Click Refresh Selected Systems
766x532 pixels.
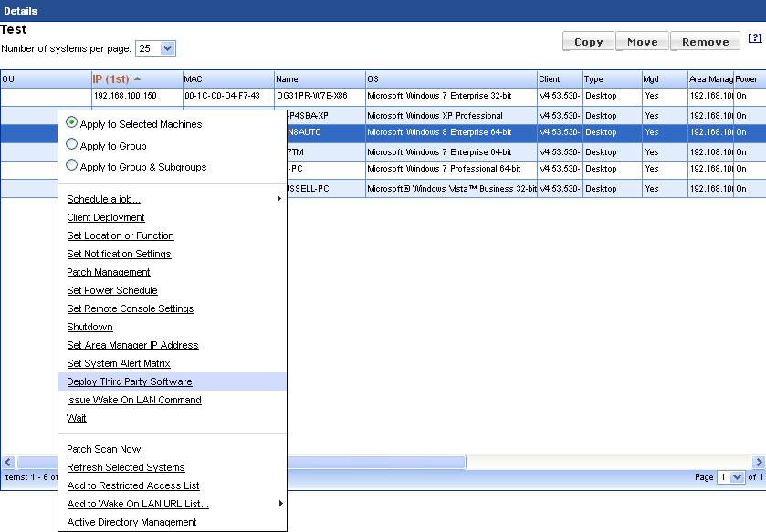tap(125, 467)
